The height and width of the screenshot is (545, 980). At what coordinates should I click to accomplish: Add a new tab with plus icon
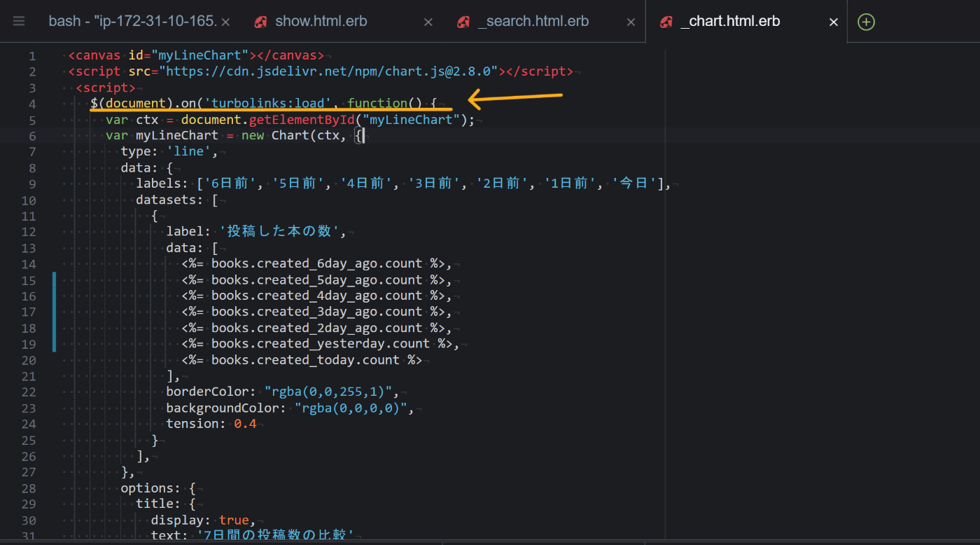[866, 22]
